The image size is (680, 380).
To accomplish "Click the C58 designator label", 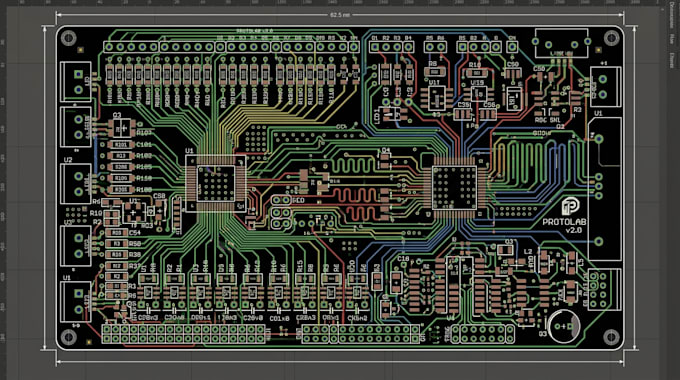I will point(160,196).
